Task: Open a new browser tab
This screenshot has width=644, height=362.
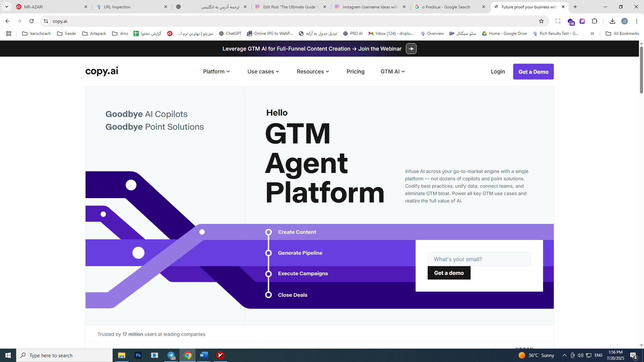Action: coord(575,7)
